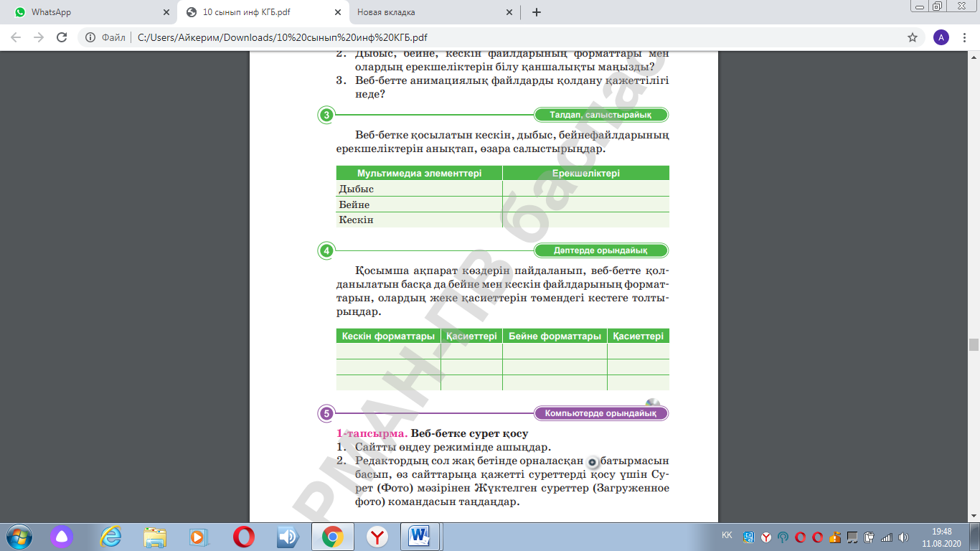Go back to the previous page
This screenshot has height=551, width=980.
[x=16, y=37]
